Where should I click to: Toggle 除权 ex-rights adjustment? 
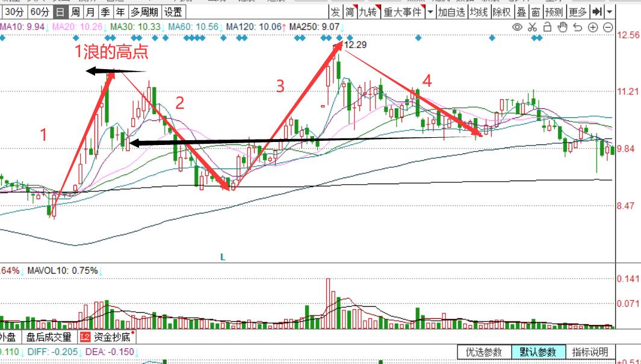point(502,12)
